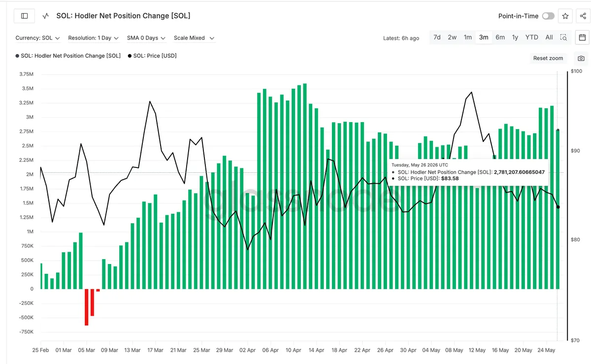Switch to the YTD time range
591x364 pixels.
pyautogui.click(x=532, y=37)
